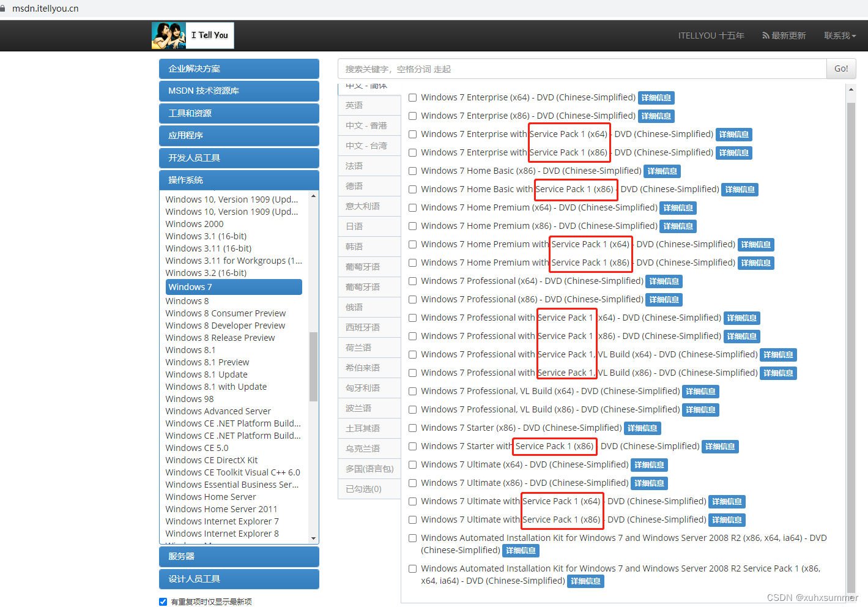
Task: Switch to the 俄语 language tab
Action: click(369, 307)
